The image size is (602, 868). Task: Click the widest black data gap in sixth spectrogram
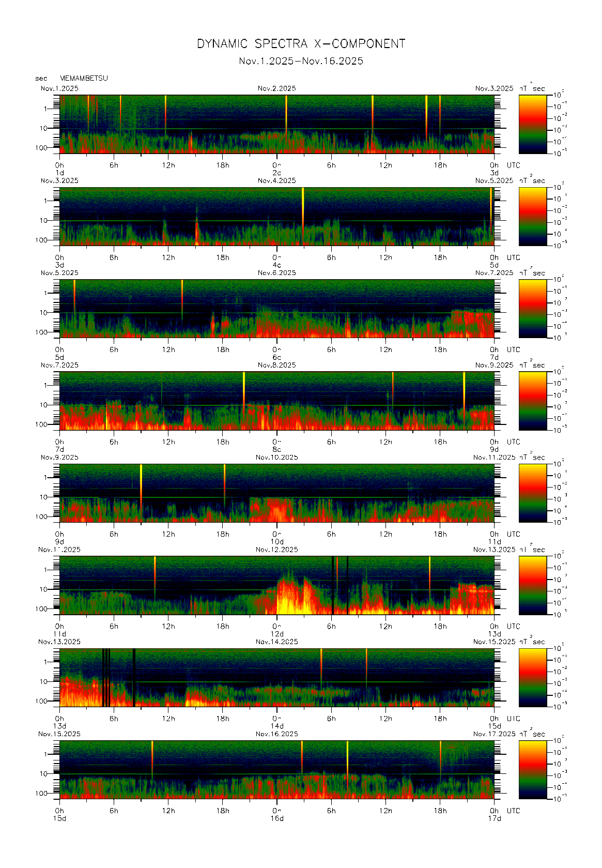(333, 585)
